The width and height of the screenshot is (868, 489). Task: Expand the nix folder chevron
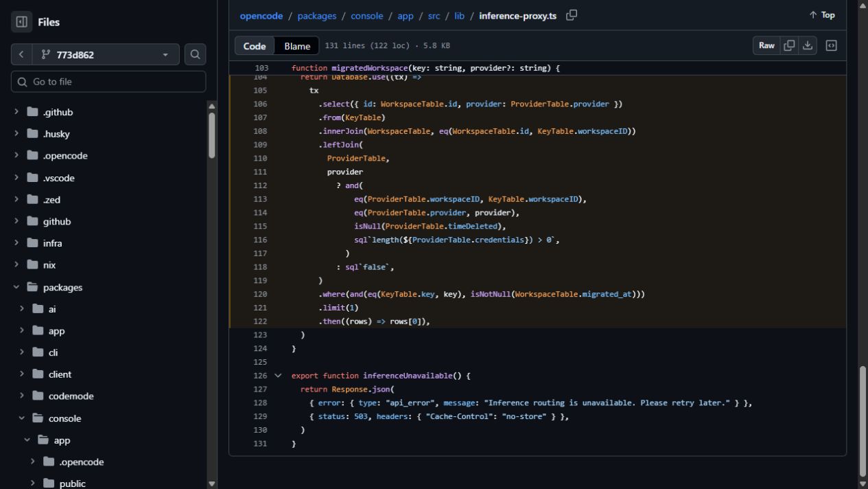(16, 265)
